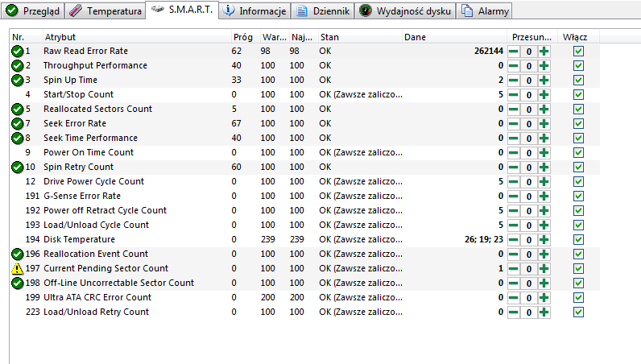Screen dimensions: 641x364
Task: Click the green check icon for Throughput Performance
Action: coord(17,65)
